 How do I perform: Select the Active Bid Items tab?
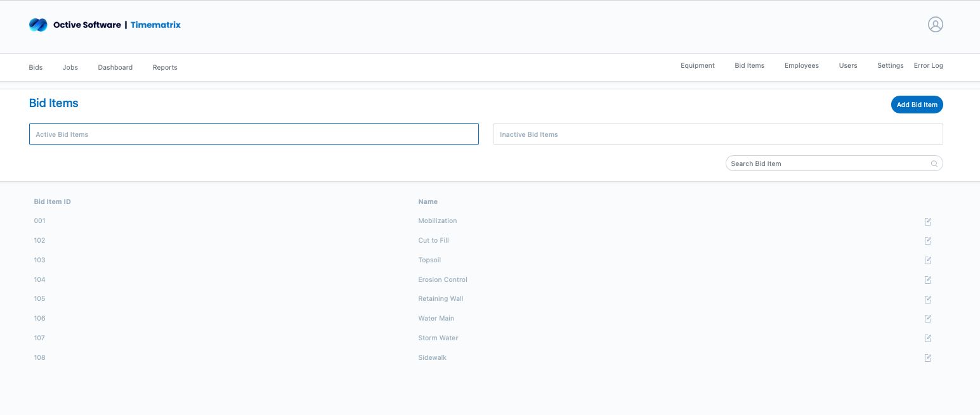coord(254,134)
